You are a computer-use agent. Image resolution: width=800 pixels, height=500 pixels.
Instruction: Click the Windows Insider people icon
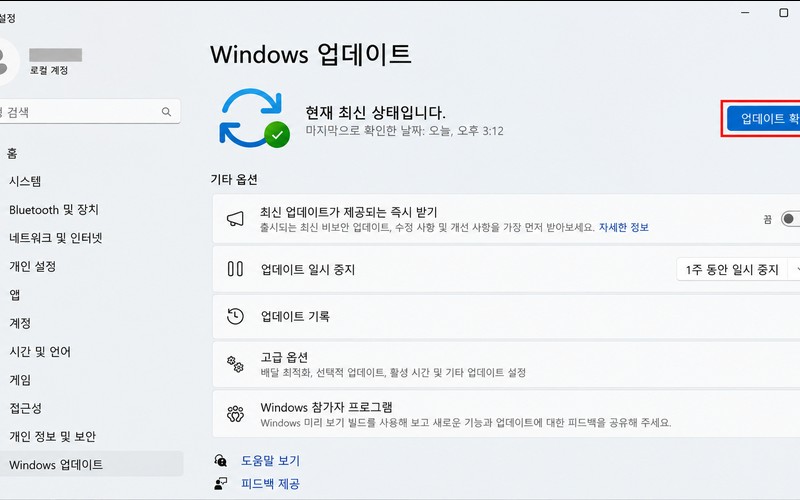point(235,414)
